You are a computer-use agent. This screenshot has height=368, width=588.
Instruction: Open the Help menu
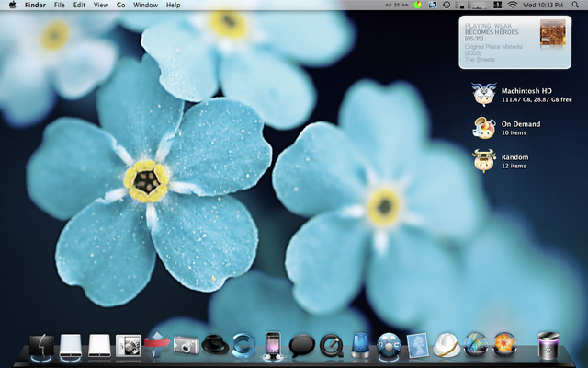click(x=174, y=5)
